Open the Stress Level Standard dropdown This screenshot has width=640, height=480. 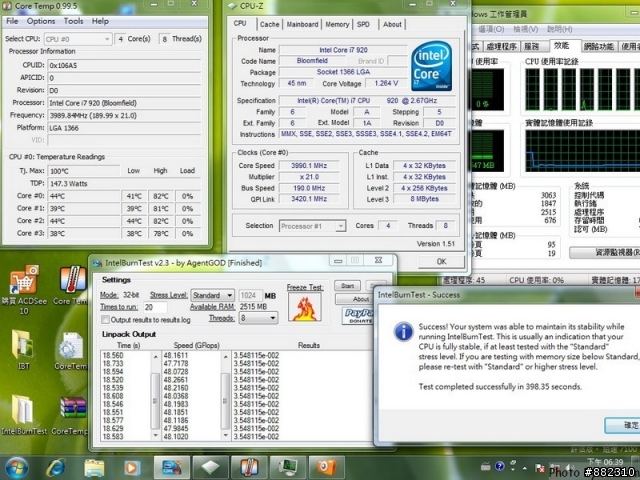[x=213, y=295]
